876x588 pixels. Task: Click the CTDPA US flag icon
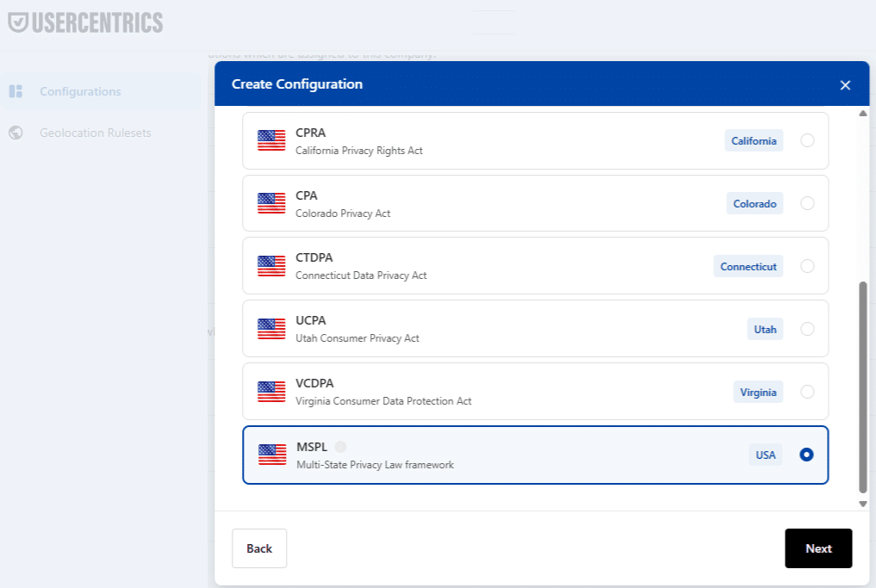click(x=271, y=266)
